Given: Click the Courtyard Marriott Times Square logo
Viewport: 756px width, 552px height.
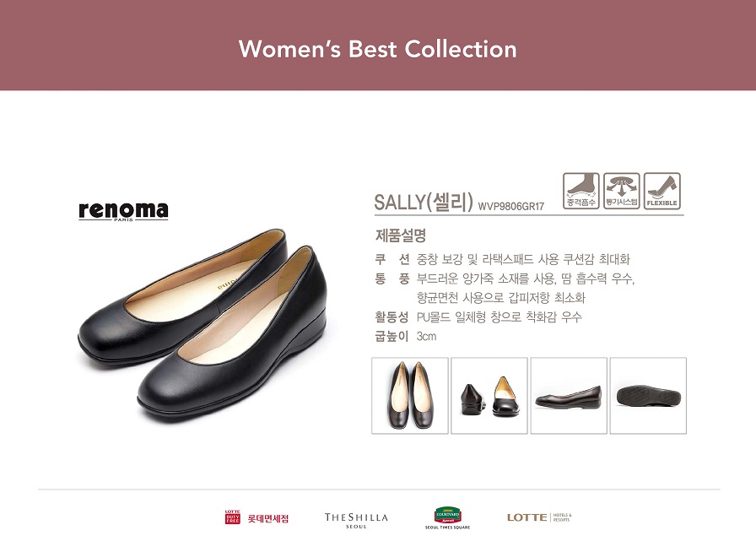Looking at the screenshot, I should click(447, 518).
